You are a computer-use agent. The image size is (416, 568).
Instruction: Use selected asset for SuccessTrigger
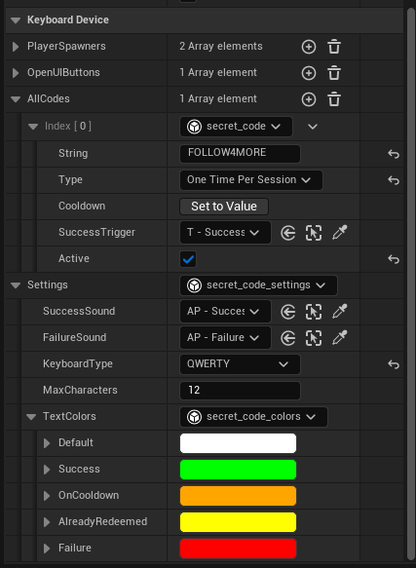288,233
